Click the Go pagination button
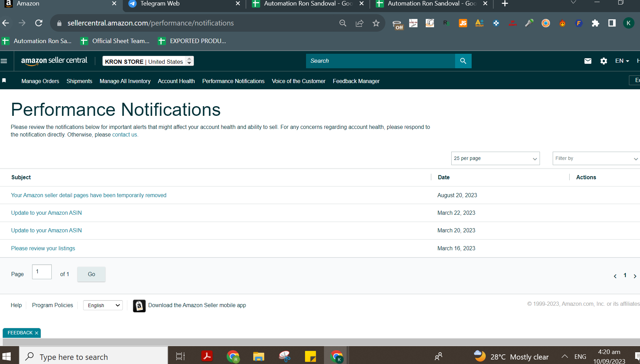The height and width of the screenshot is (364, 640). pyautogui.click(x=91, y=274)
